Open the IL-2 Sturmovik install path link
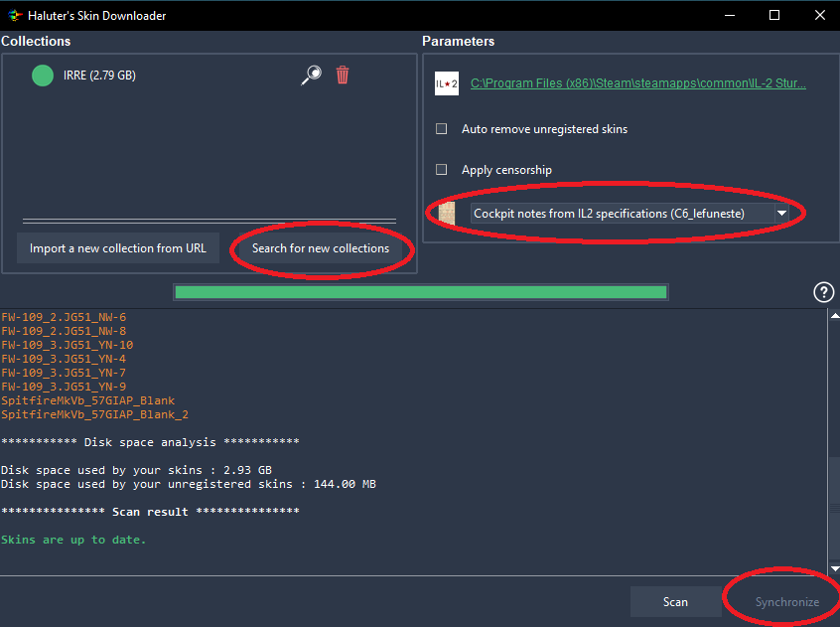Viewport: 840px width, 627px height. (x=638, y=83)
